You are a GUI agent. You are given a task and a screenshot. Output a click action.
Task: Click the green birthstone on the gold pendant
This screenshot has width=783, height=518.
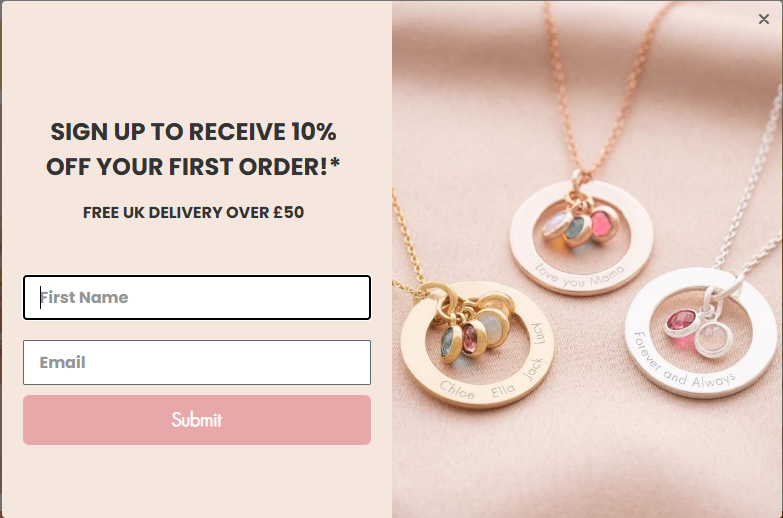[448, 344]
